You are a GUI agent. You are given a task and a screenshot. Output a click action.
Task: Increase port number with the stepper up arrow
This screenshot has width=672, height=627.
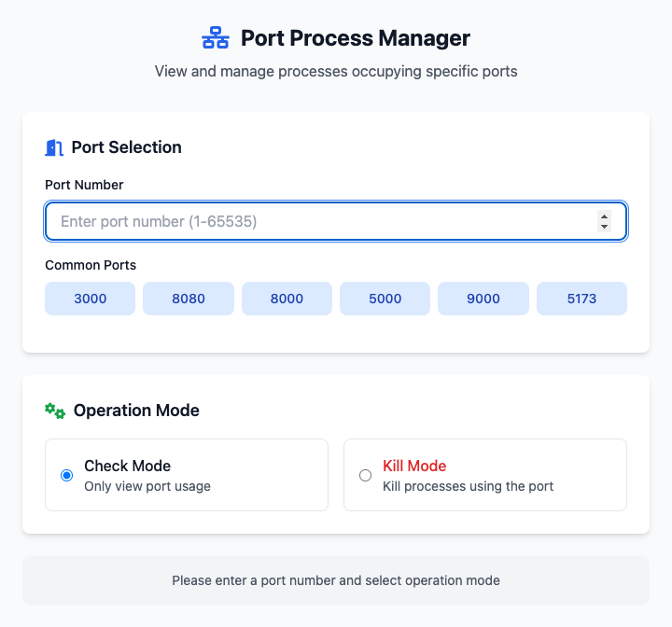tap(604, 216)
